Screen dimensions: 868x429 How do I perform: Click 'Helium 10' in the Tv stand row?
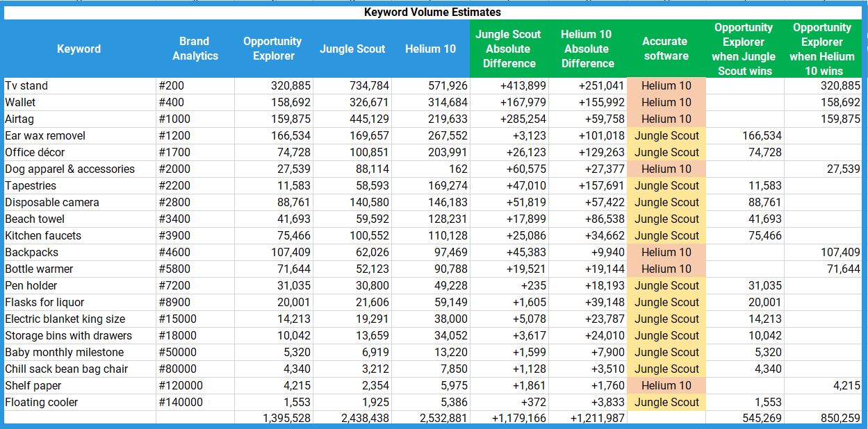tap(666, 86)
